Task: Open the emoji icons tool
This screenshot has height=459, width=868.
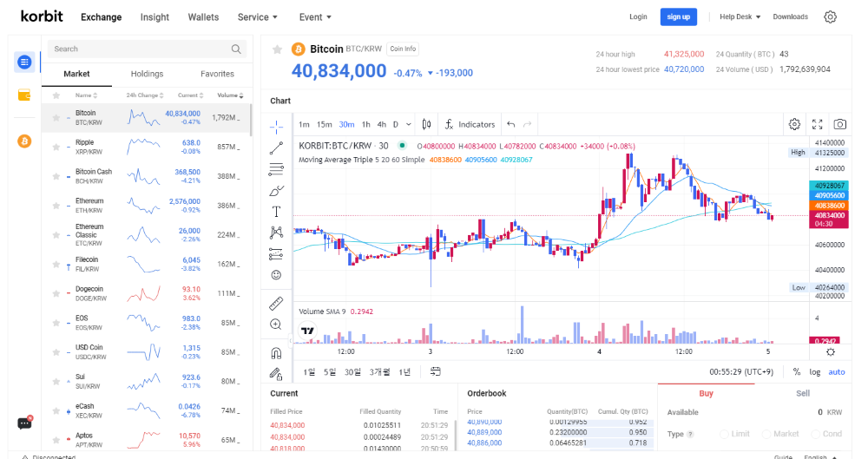Action: tap(276, 275)
